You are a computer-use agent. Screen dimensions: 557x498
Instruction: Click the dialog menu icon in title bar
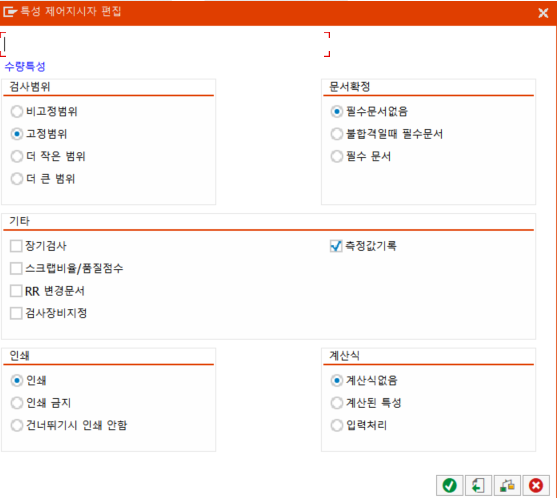(x=10, y=12)
